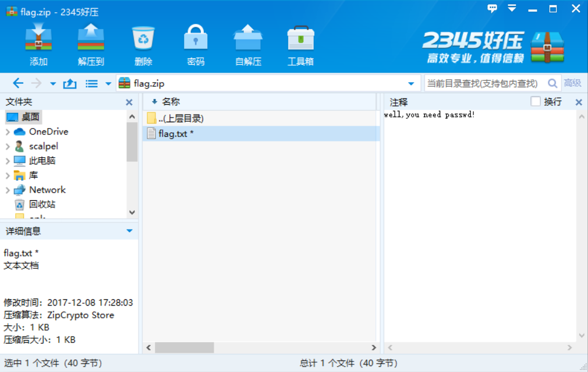The width and height of the screenshot is (588, 372).
Task: Click the list view mode icon
Action: point(91,83)
